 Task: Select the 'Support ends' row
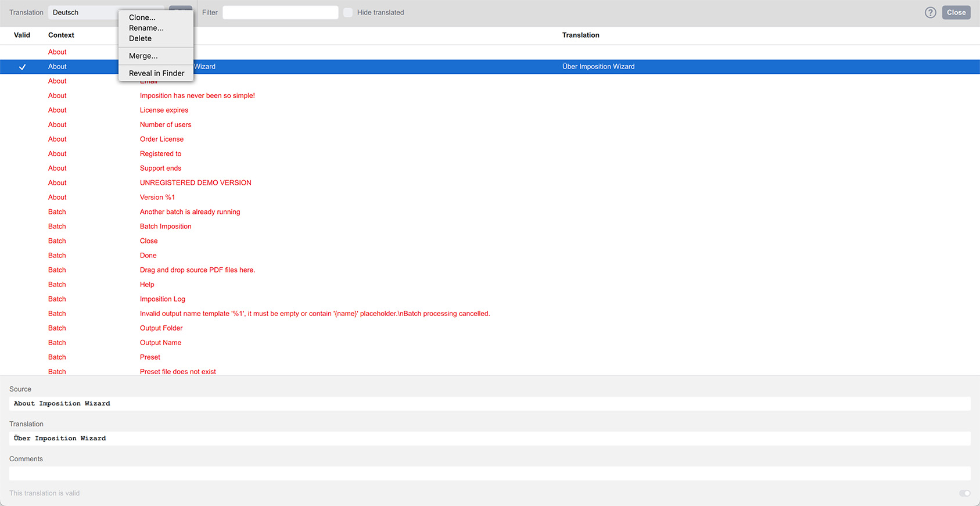[490, 168]
